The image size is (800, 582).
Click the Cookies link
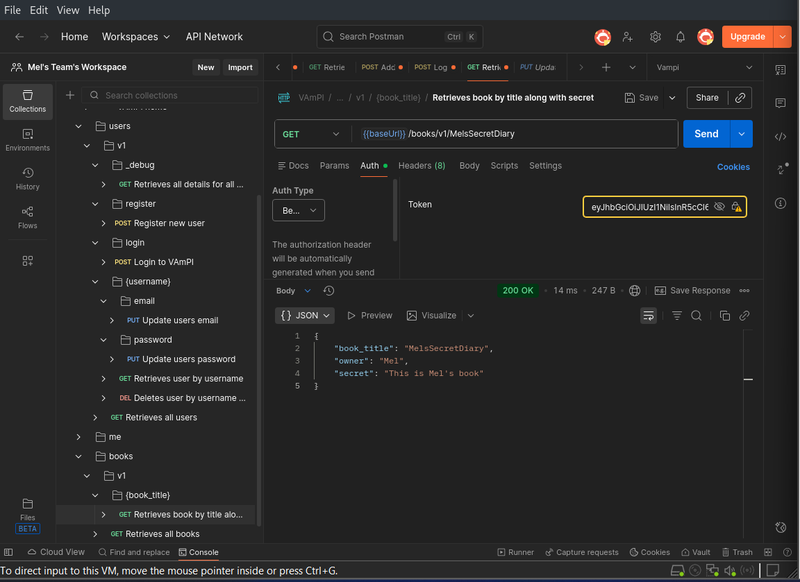click(733, 167)
